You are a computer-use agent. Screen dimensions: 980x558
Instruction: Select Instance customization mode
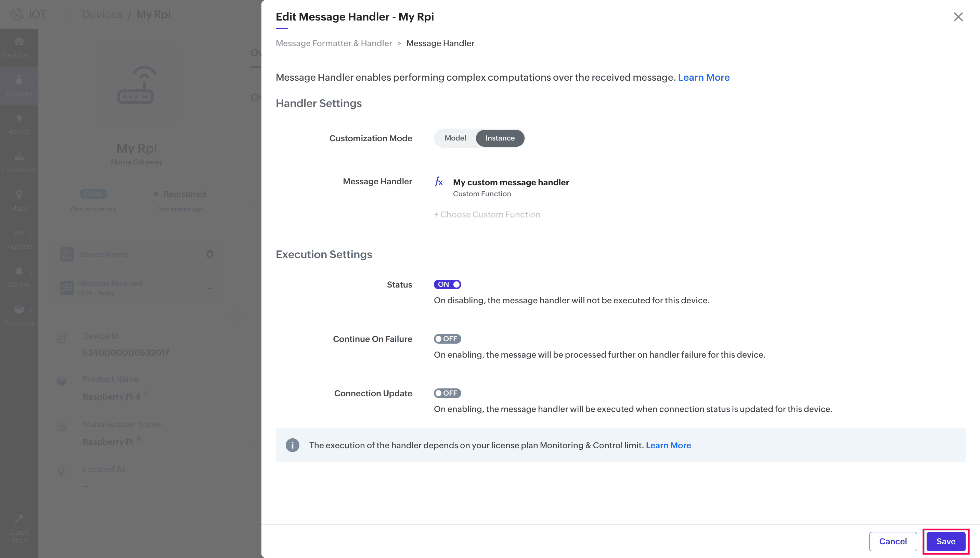coord(500,138)
